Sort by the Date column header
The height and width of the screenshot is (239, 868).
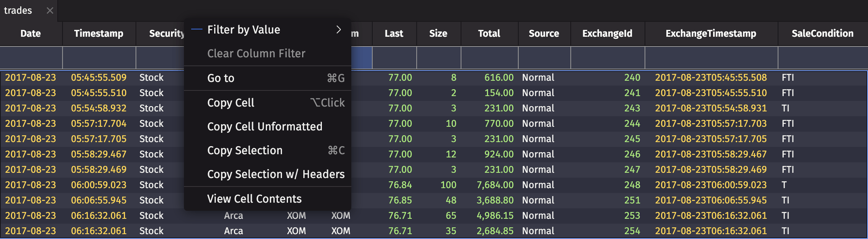click(31, 34)
